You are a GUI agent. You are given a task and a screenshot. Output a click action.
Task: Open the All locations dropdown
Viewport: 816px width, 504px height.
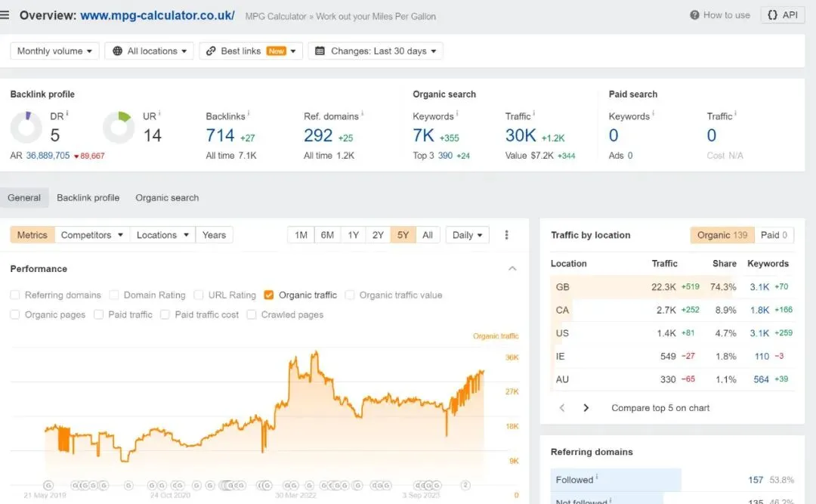pyautogui.click(x=150, y=51)
